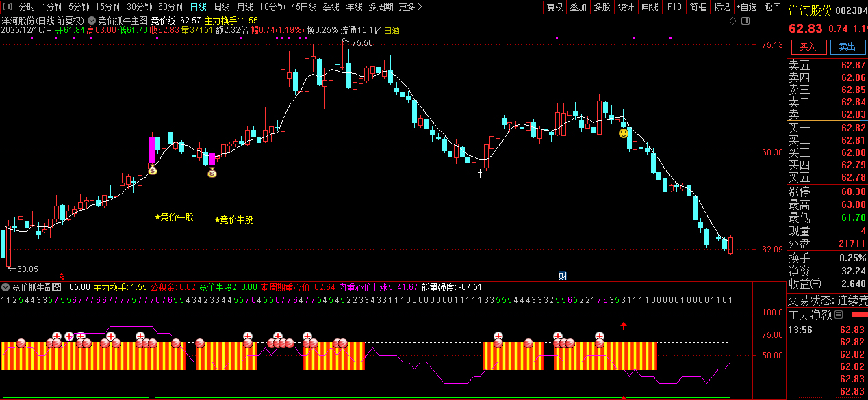Click the 13:56 tick trade row
Image resolution: width=868 pixels, height=400 pixels.
[828, 330]
